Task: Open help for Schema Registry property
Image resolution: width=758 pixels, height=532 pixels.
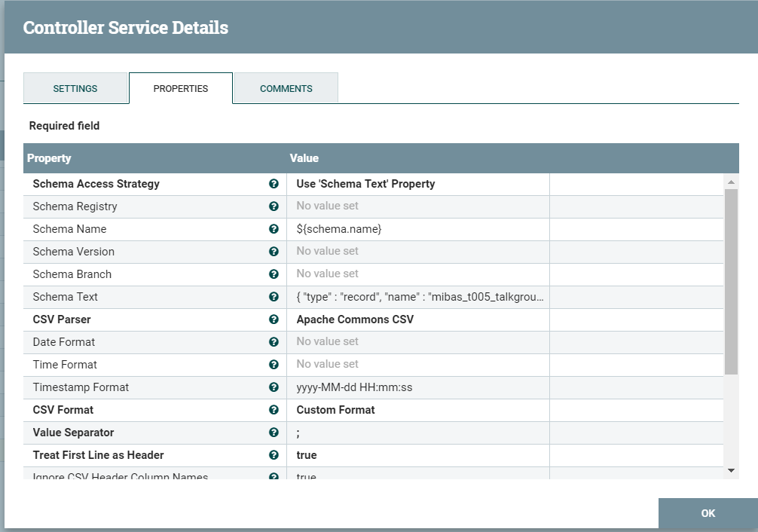Action: pos(274,206)
